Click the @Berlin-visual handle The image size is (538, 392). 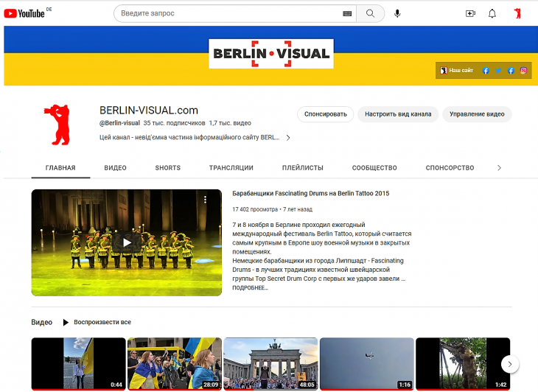click(x=119, y=123)
